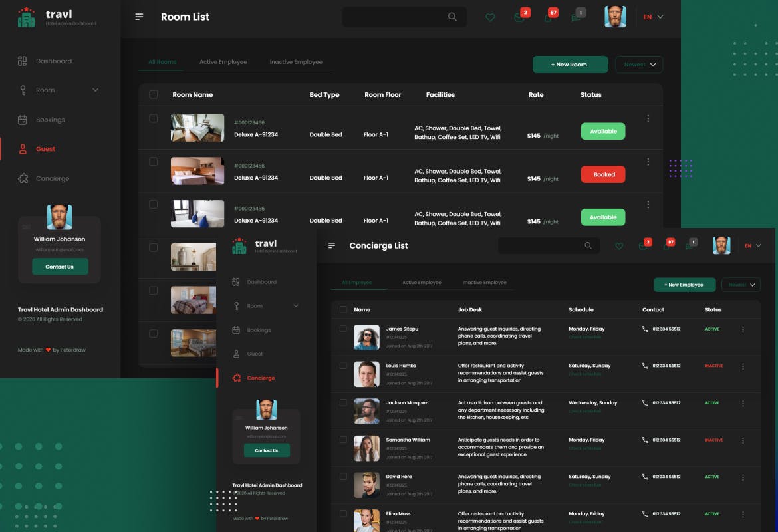778x532 pixels.
Task: Open EN language dropdown in Concierge List header
Action: [753, 245]
